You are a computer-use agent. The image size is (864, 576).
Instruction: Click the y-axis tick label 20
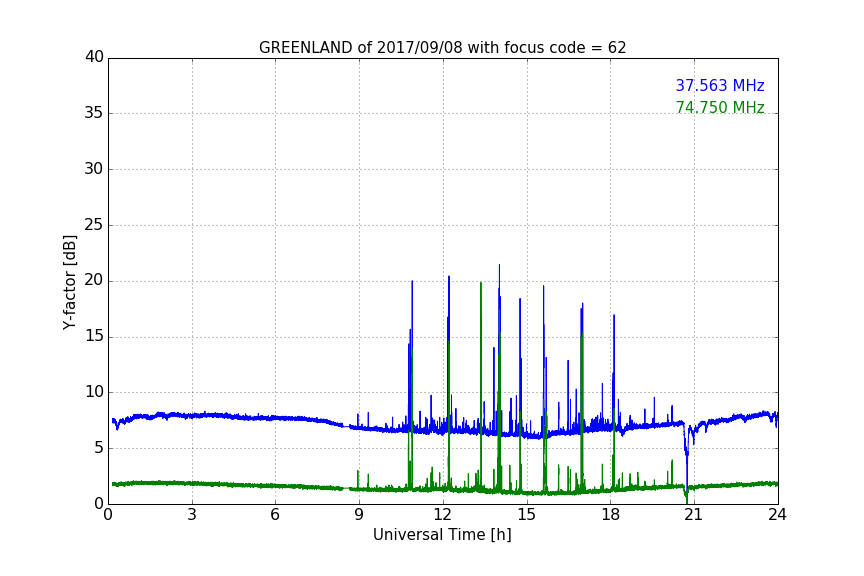tap(94, 280)
